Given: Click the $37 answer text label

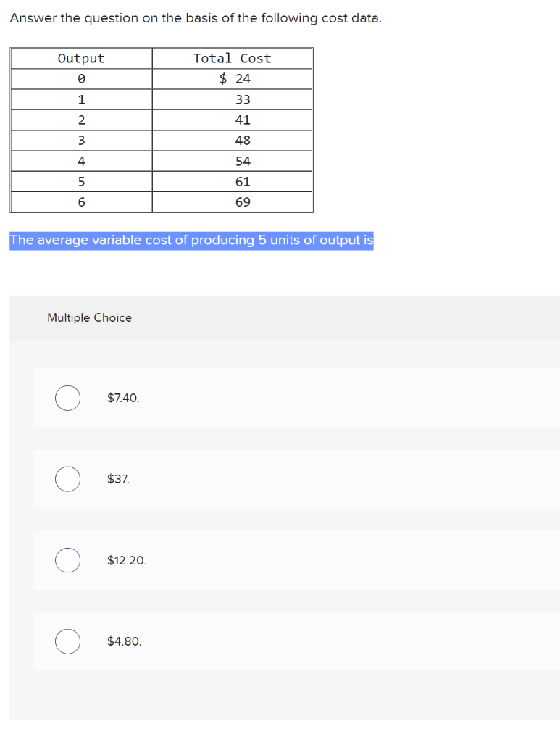Looking at the screenshot, I should [x=118, y=479].
